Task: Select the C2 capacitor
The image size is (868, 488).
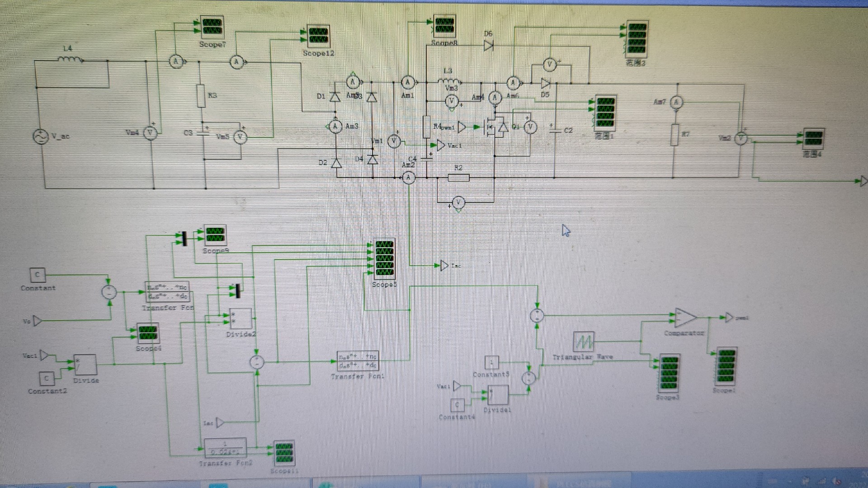Action: [555, 130]
